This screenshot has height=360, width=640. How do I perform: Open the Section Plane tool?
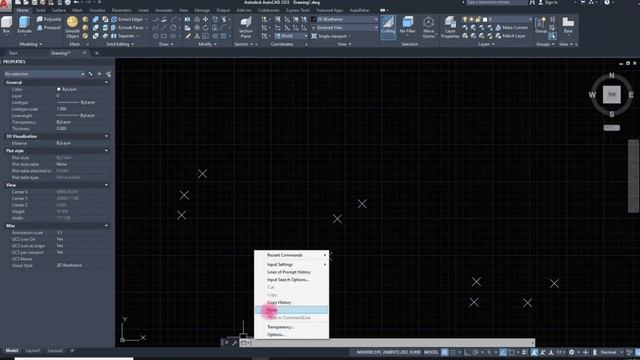point(246,27)
